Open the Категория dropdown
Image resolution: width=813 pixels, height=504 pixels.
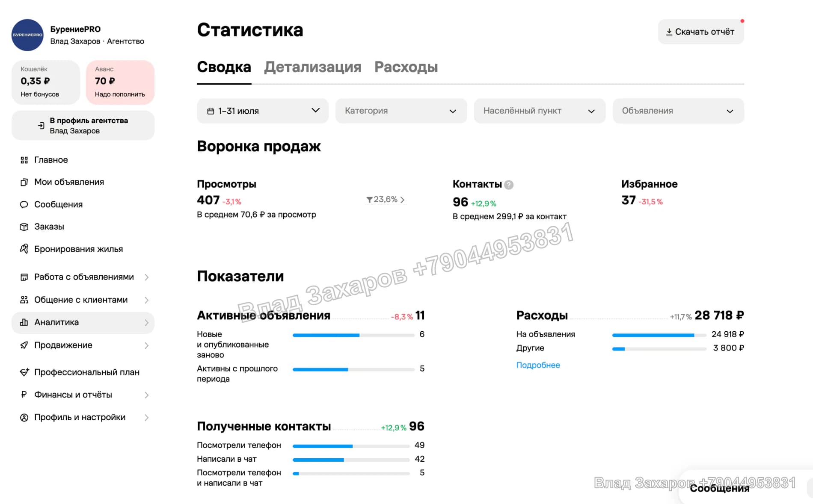(x=401, y=111)
